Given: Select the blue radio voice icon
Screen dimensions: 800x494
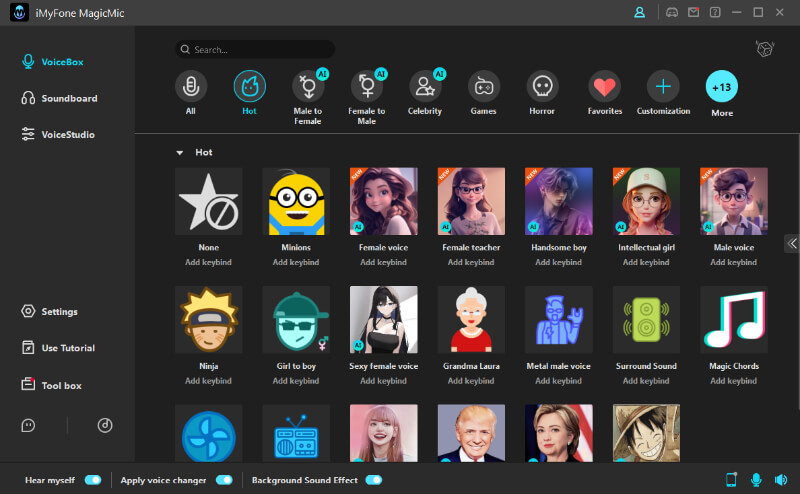Looking at the screenshot, I should (296, 433).
